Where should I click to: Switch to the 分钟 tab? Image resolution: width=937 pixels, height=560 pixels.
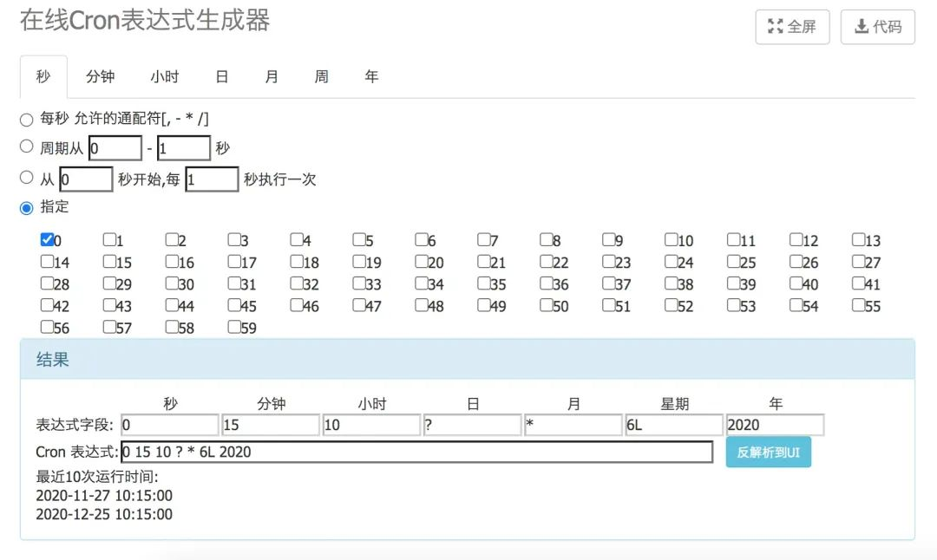pos(100,76)
